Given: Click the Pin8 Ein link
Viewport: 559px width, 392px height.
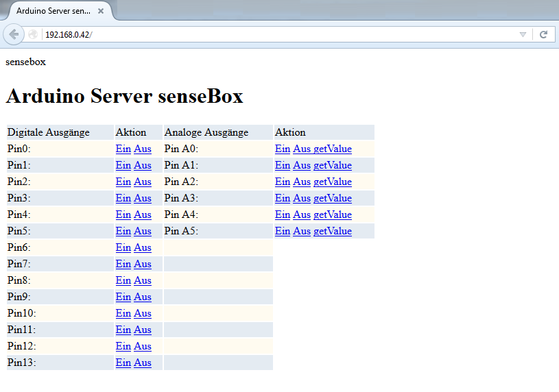Looking at the screenshot, I should [123, 280].
